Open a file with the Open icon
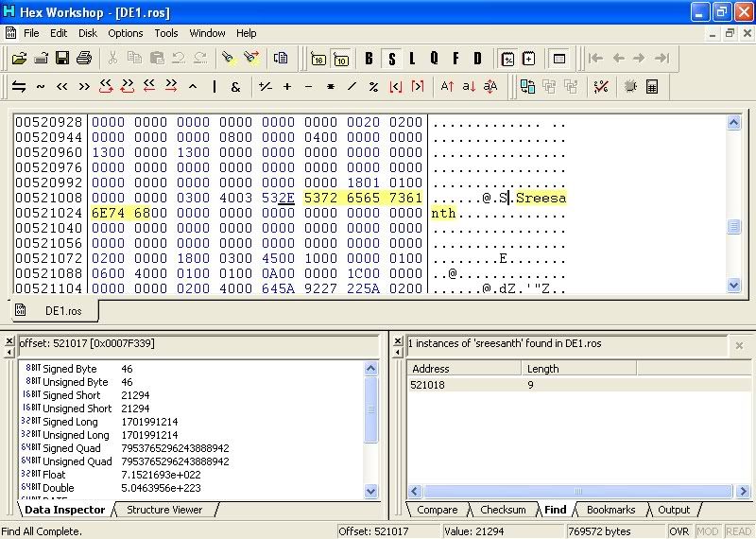Image resolution: width=756 pixels, height=539 pixels. [x=19, y=59]
